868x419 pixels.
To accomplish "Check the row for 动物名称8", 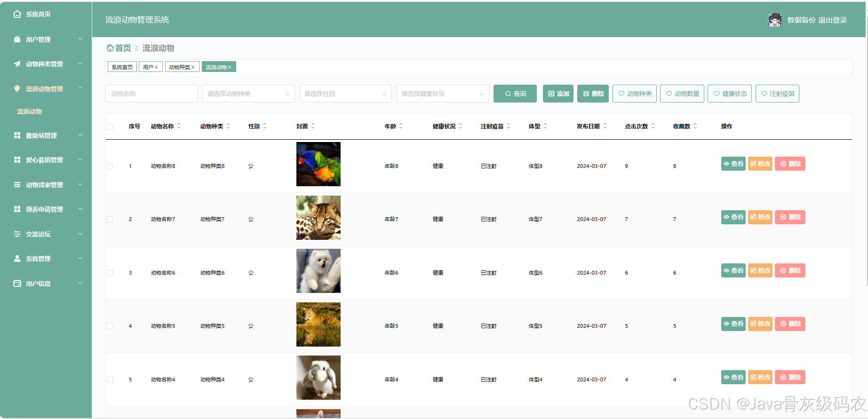I will pyautogui.click(x=110, y=166).
